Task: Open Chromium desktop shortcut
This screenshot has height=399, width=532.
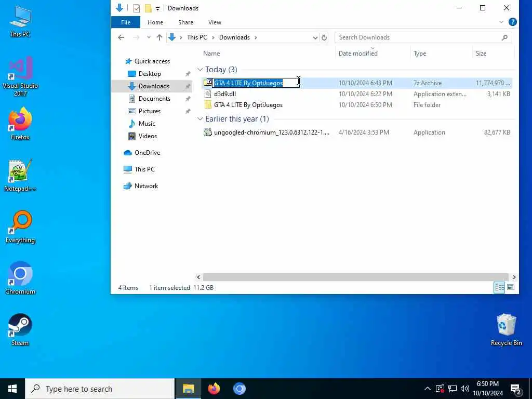Action: click(x=20, y=278)
